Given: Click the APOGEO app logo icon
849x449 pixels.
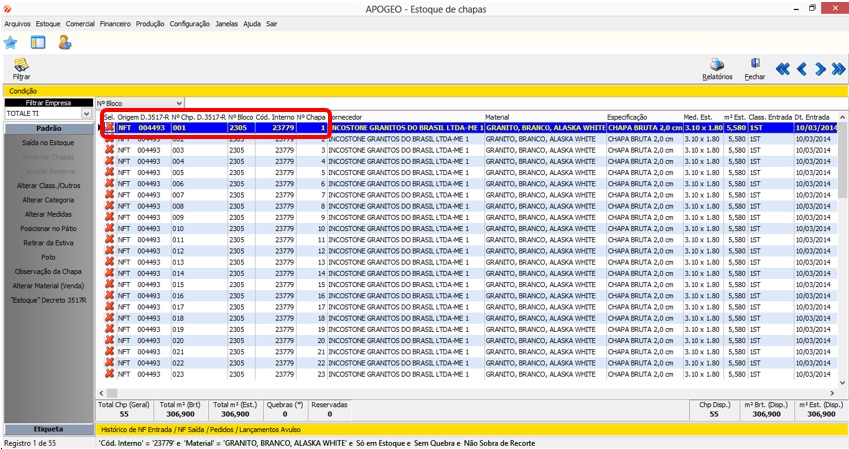Looking at the screenshot, I should (x=6, y=9).
